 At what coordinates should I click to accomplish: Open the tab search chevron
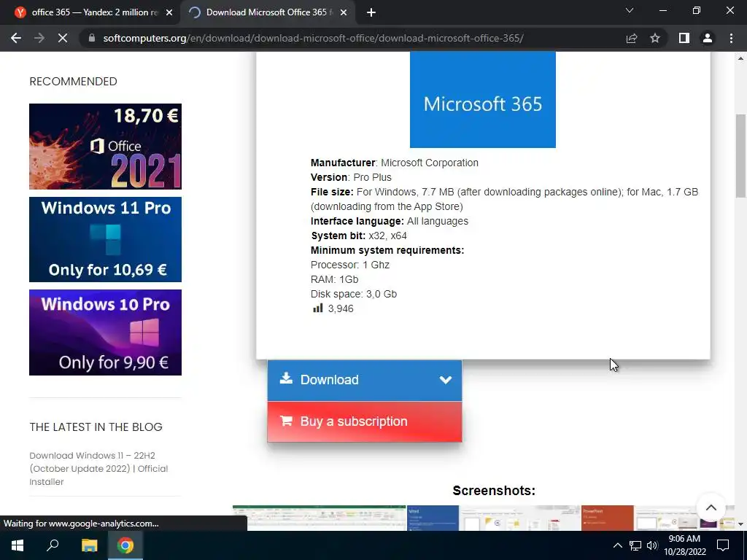coord(630,10)
